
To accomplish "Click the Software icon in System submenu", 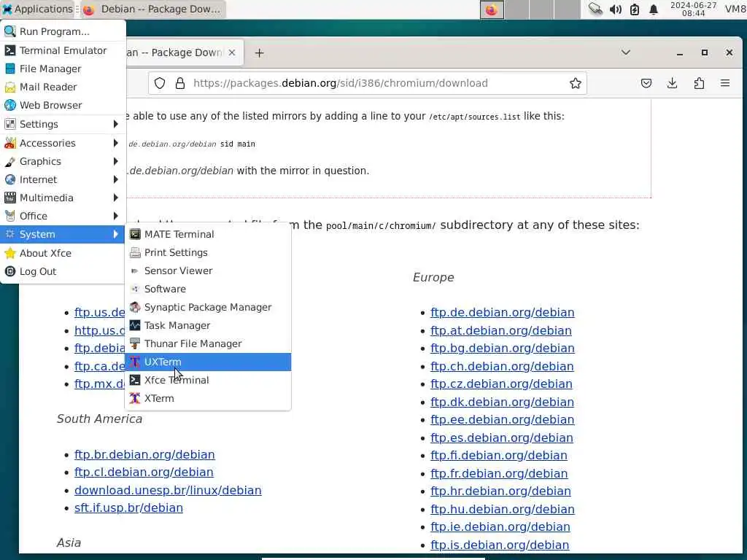I will 135,289.
